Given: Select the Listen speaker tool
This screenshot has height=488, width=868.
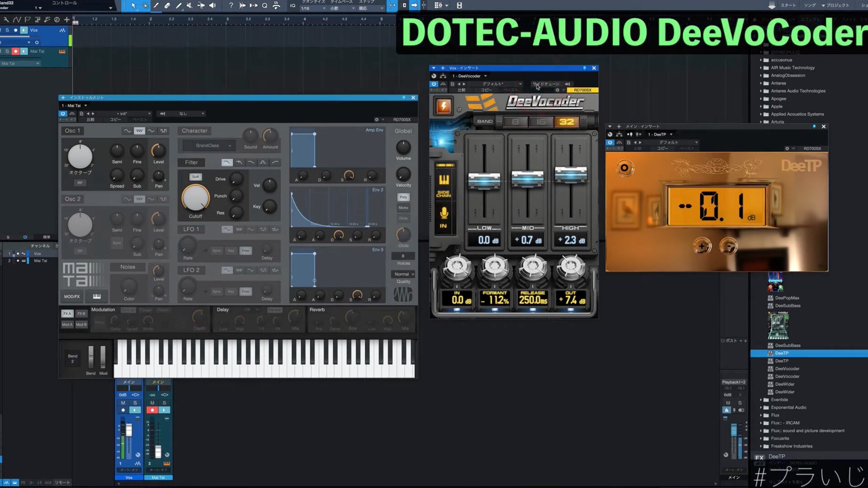Looking at the screenshot, I should tap(212, 5).
